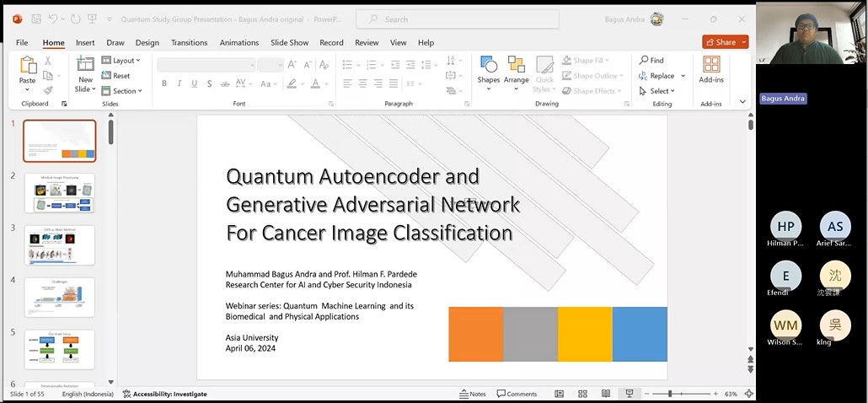Align text right
Viewport: 868px width, 403px height.
(378, 83)
